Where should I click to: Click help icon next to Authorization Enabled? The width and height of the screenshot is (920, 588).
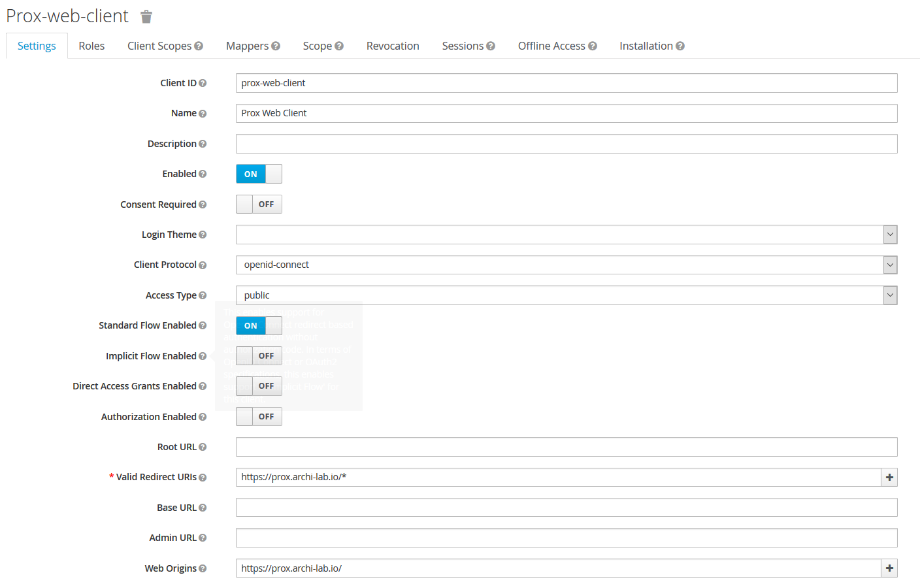[203, 417]
